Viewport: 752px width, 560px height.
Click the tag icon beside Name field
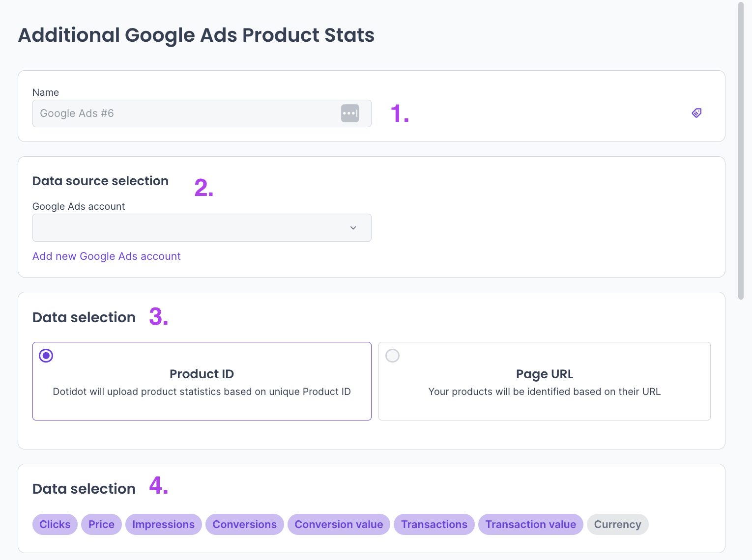[696, 113]
